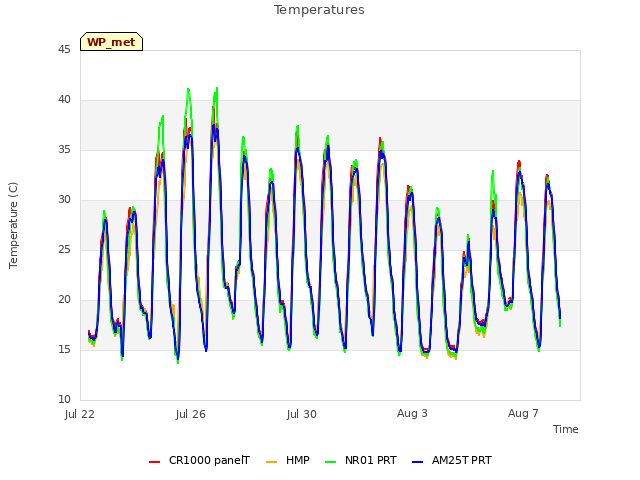Image resolution: width=640 pixels, height=480 pixels.
Task: Click the red CR1000 panelT legend swatch
Action: coord(155,462)
